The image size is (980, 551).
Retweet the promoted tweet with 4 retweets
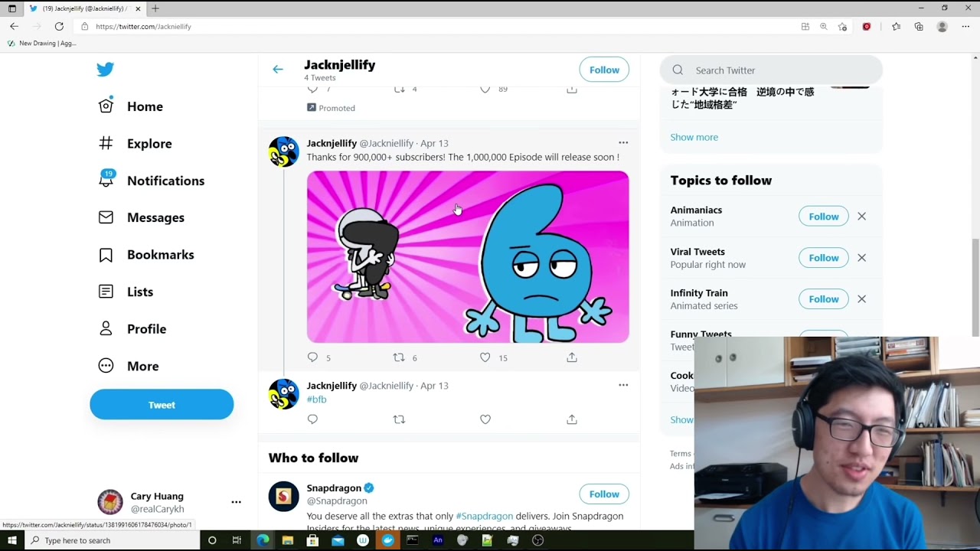[x=399, y=89]
